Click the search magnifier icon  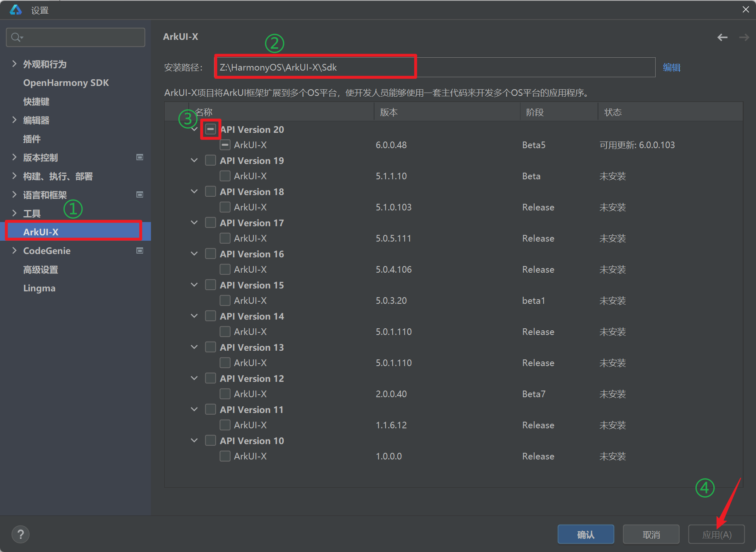coord(17,37)
